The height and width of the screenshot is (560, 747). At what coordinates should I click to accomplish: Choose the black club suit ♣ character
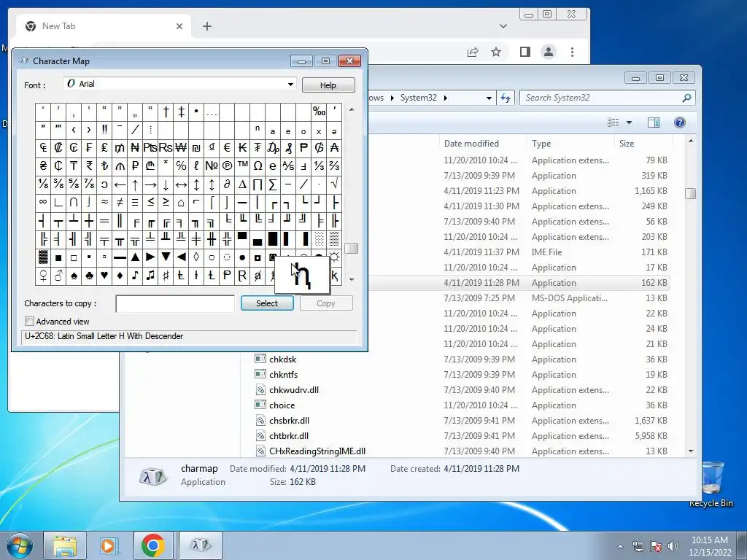[x=89, y=276]
